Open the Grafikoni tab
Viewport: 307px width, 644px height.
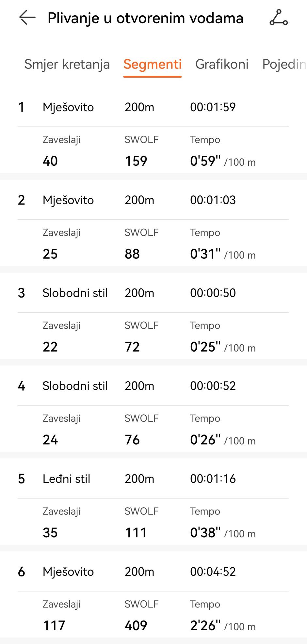click(x=222, y=64)
